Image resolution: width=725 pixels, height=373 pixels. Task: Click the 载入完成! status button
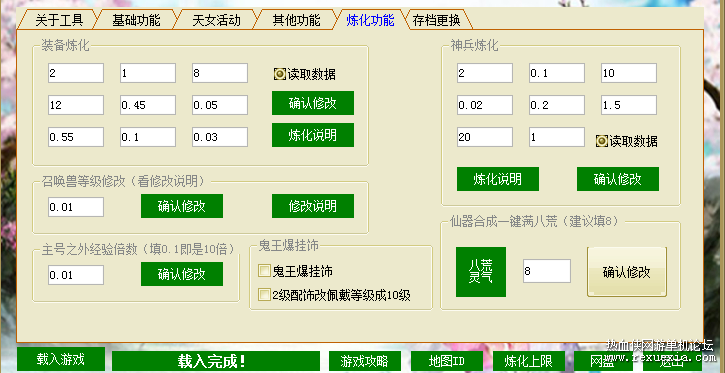(215, 361)
